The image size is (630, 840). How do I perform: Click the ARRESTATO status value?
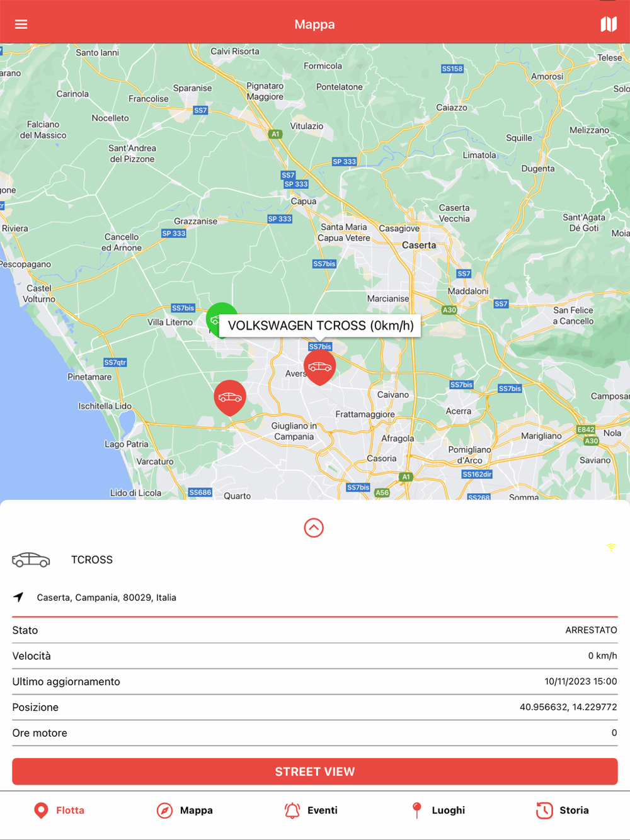[x=591, y=630]
